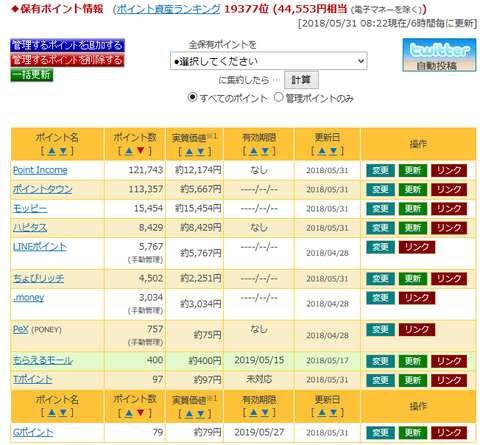Select the 管理ポイントのみ radio option
Image resolution: width=480 pixels, height=445 pixels.
(278, 97)
